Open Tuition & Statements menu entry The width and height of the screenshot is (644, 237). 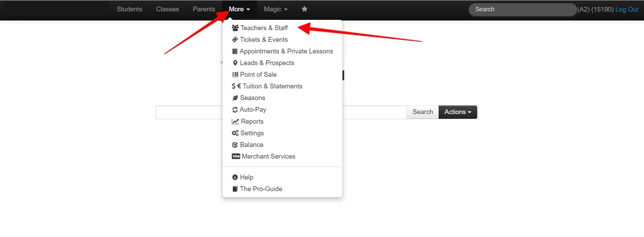click(267, 86)
